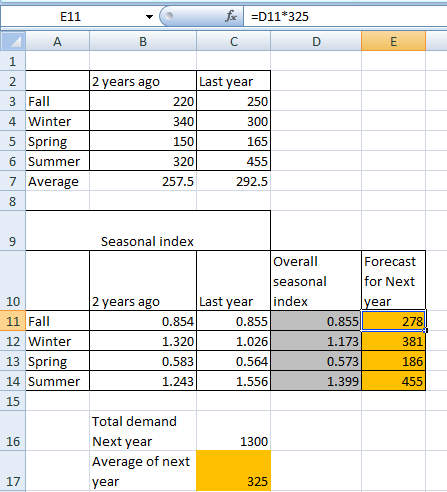Click cell with value 220
Viewport: 447px width, 492px height.
tap(143, 101)
